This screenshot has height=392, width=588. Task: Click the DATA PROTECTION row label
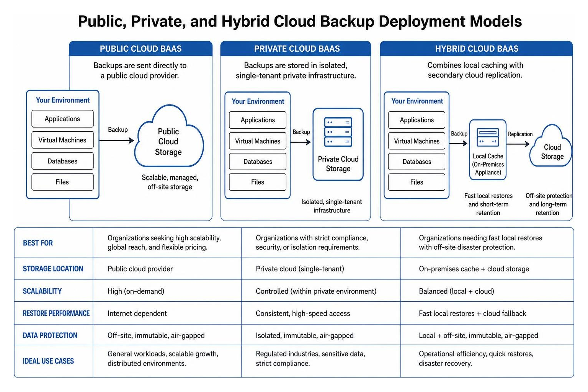coord(50,335)
